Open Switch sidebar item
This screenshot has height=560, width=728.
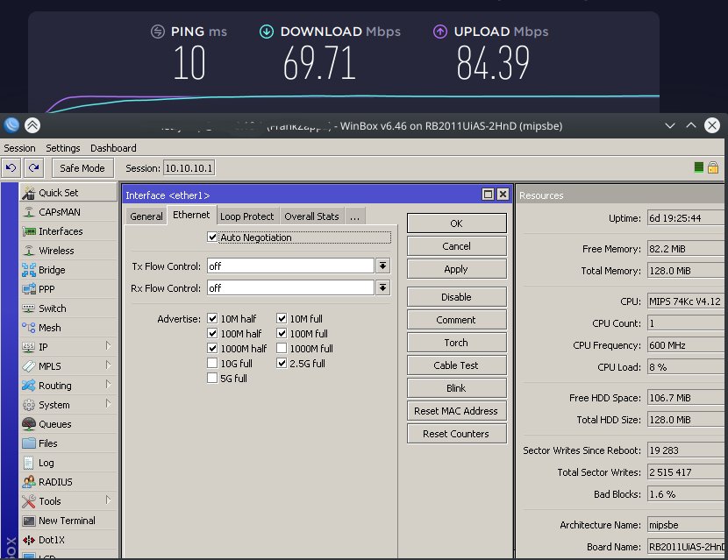pyautogui.click(x=68, y=308)
